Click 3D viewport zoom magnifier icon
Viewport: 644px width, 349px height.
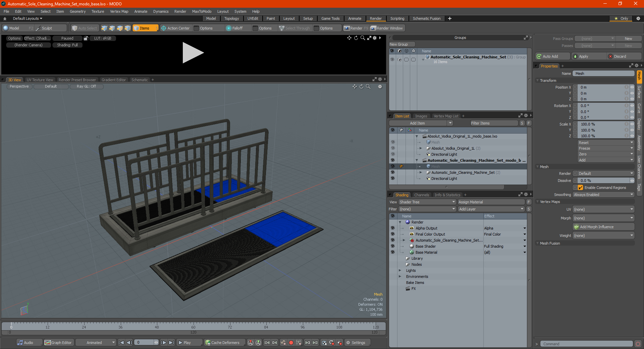[x=368, y=87]
